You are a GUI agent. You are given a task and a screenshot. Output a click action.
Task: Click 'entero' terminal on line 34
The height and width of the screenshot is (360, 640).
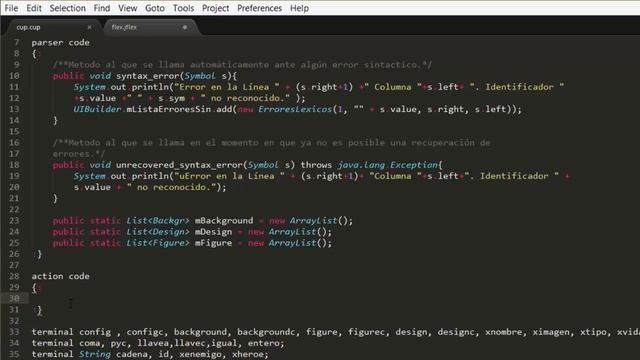tap(263, 343)
